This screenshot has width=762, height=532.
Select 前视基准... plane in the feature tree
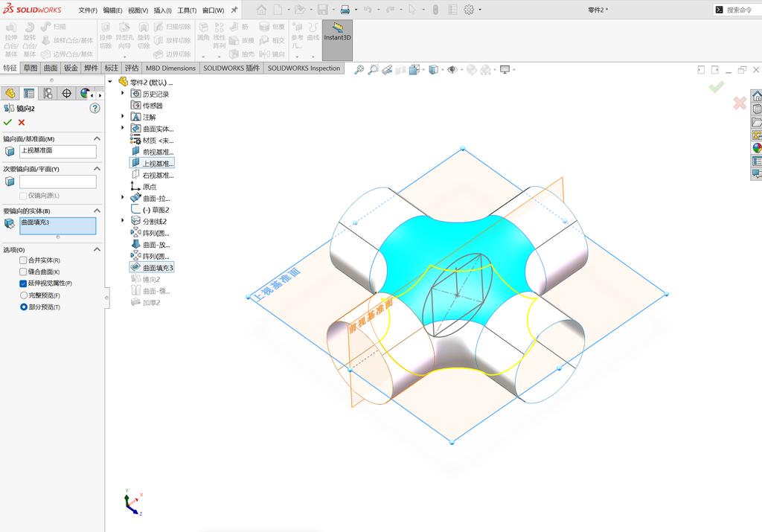[152, 152]
